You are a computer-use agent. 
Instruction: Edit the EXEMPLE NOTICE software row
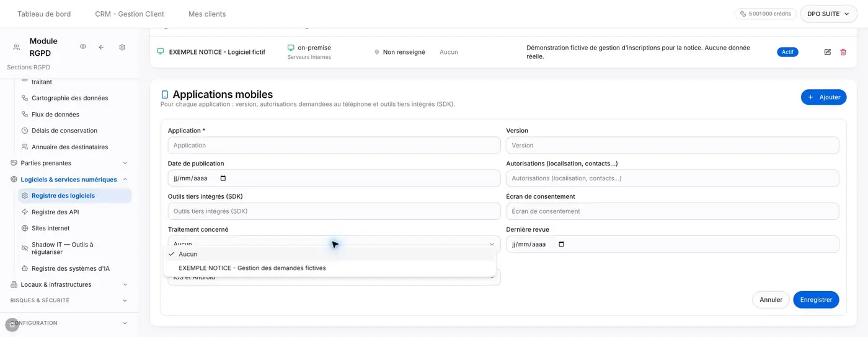click(827, 52)
